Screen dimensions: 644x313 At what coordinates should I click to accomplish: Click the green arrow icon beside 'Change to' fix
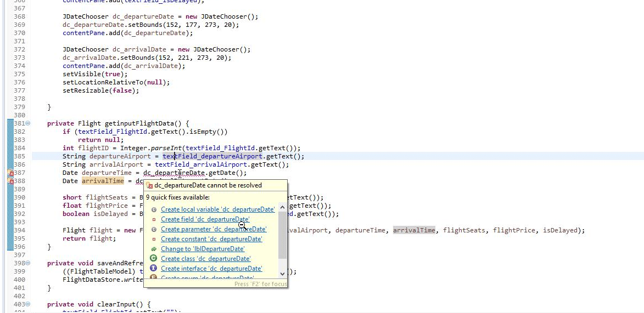click(154, 249)
